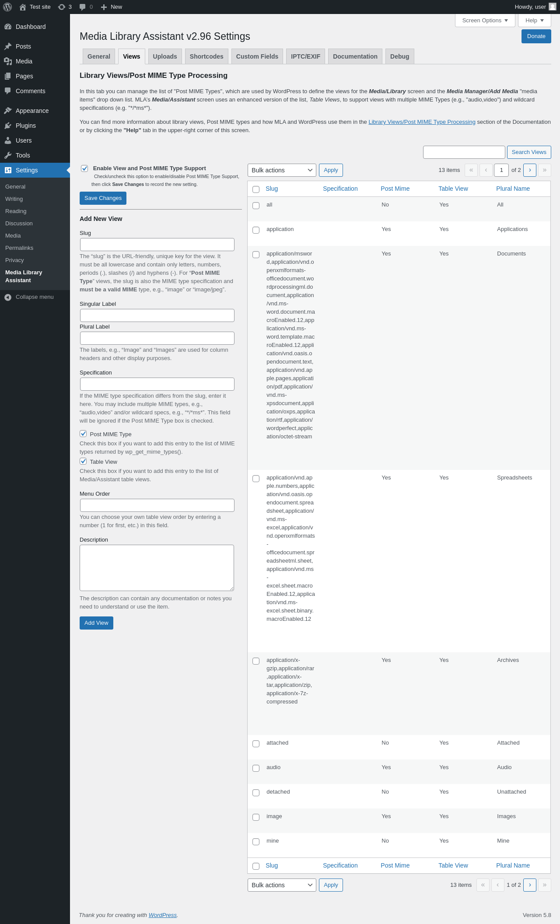
Task: Click the Collapse menu arrow icon
Action: click(8, 297)
